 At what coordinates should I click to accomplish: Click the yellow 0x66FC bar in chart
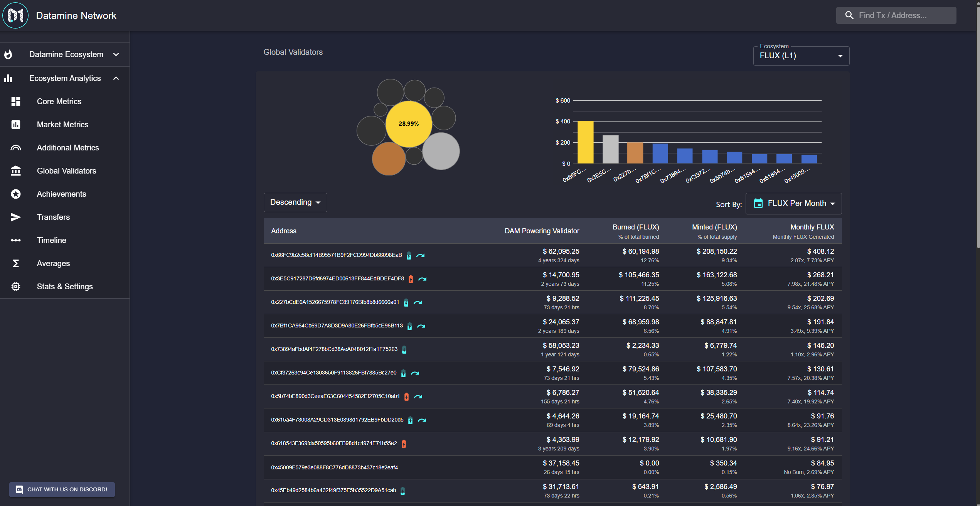pos(586,142)
